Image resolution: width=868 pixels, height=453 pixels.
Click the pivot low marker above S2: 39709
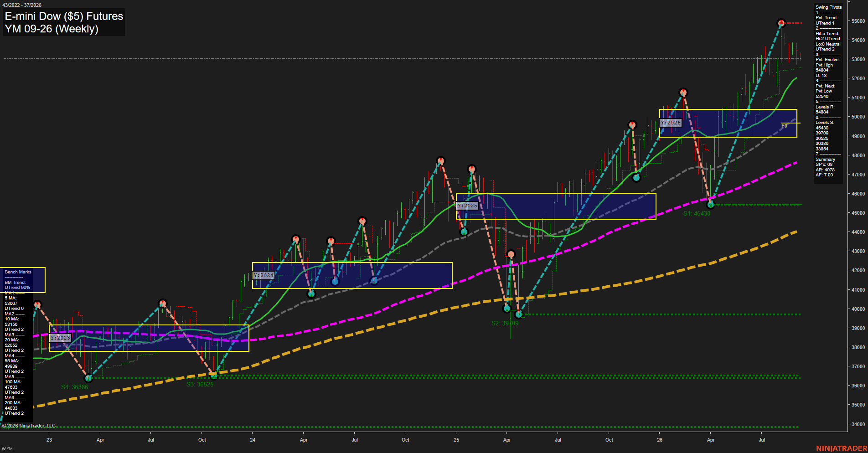click(x=518, y=314)
